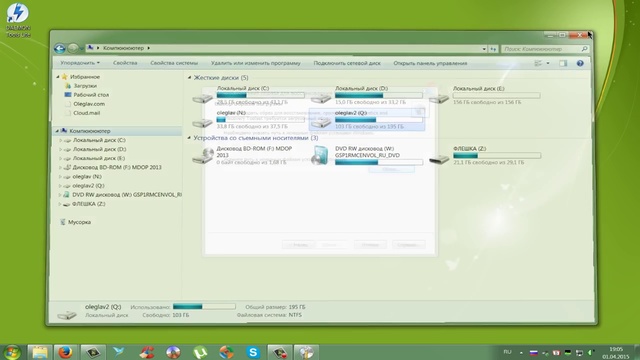Select oleglav (N:) in navigation tree

(x=87, y=176)
